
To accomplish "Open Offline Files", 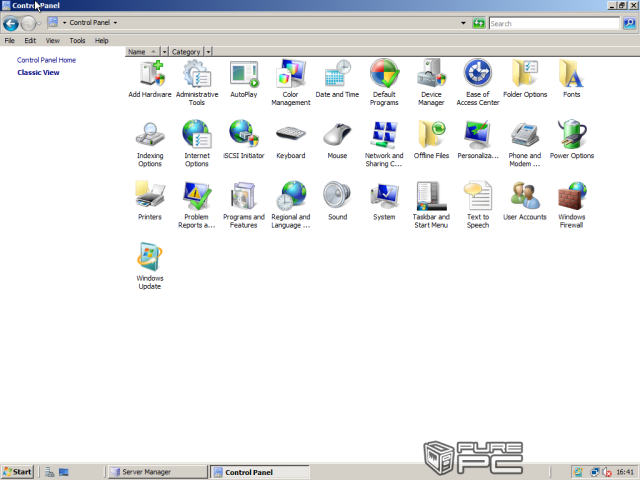I will pyautogui.click(x=431, y=140).
